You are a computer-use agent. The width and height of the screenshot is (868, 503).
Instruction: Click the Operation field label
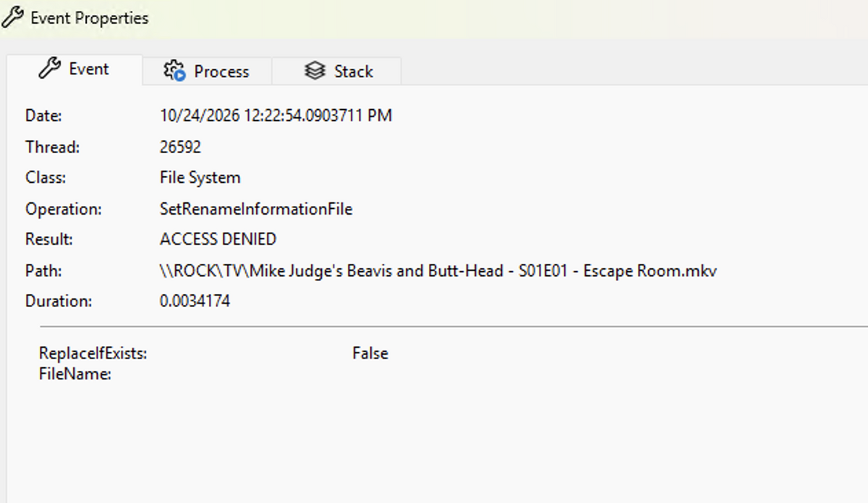pyautogui.click(x=64, y=210)
